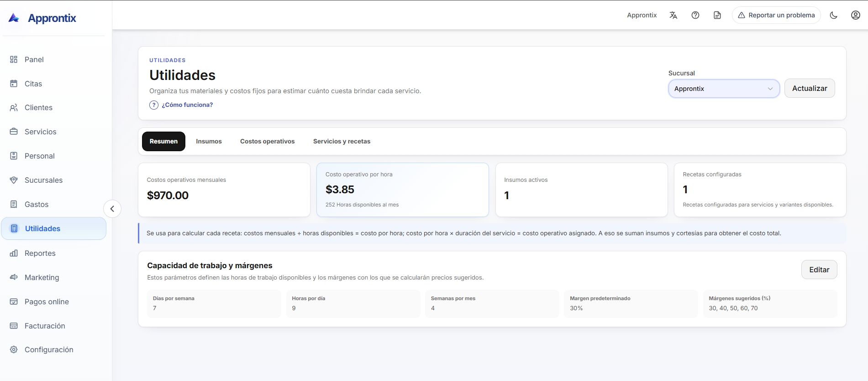Toggle dark mode with the moon icon
This screenshot has height=381, width=868.
coord(834,15)
